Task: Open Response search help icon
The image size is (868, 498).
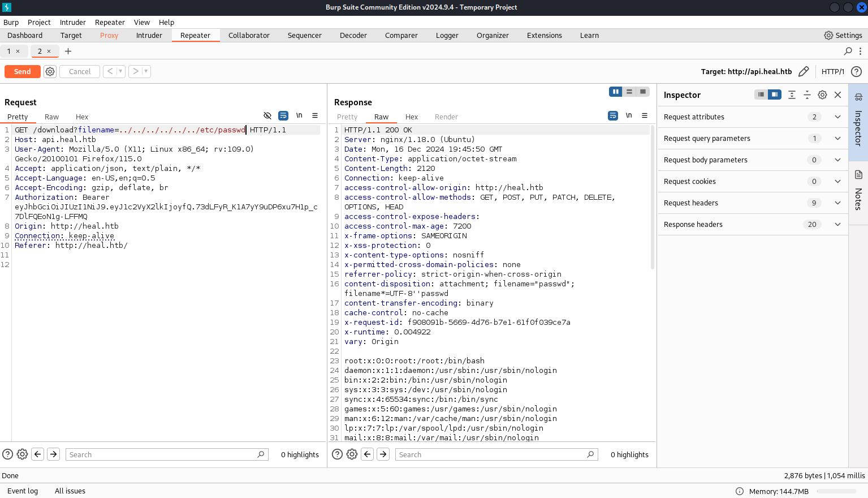Action: pyautogui.click(x=337, y=454)
